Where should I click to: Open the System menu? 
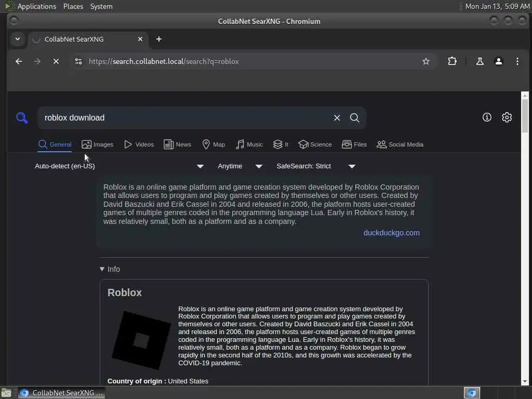point(101,6)
